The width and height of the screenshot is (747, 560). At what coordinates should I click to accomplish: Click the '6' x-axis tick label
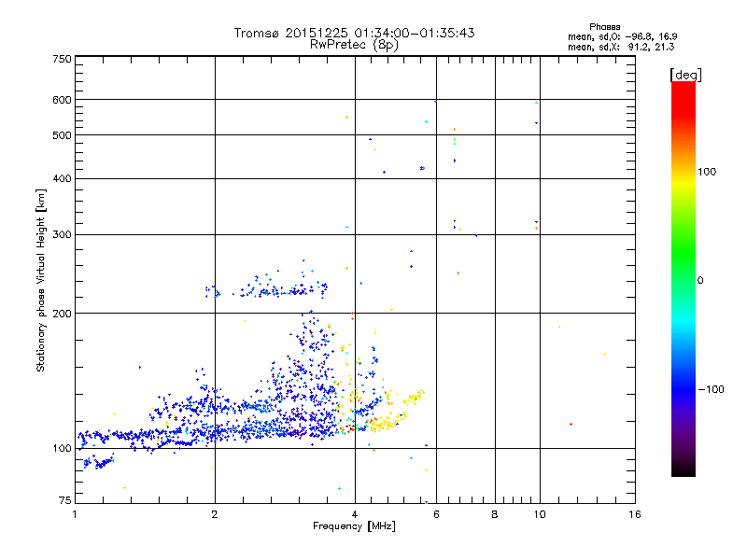(x=436, y=514)
